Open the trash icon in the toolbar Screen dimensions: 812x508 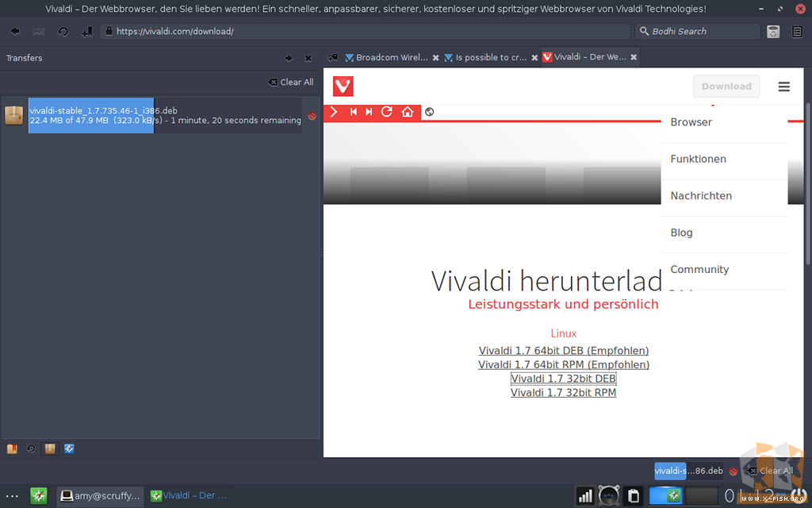pos(773,32)
